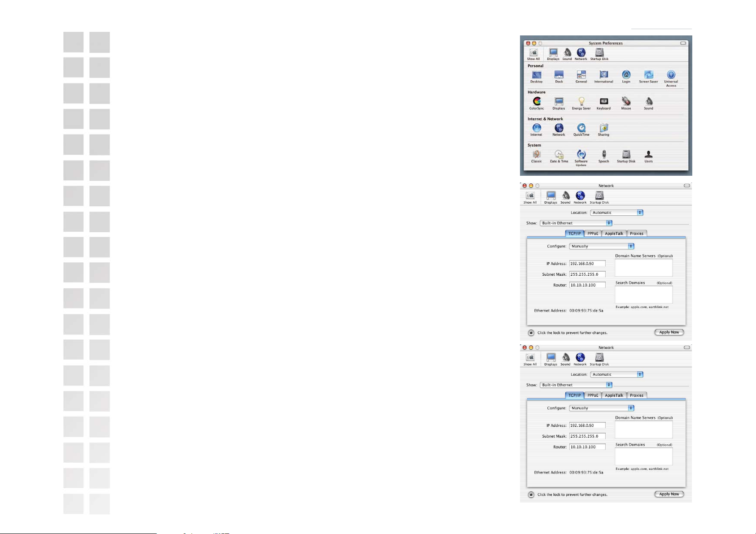This screenshot has width=756, height=534.
Task: Click Search Domains box in middle Network window
Action: (x=644, y=295)
